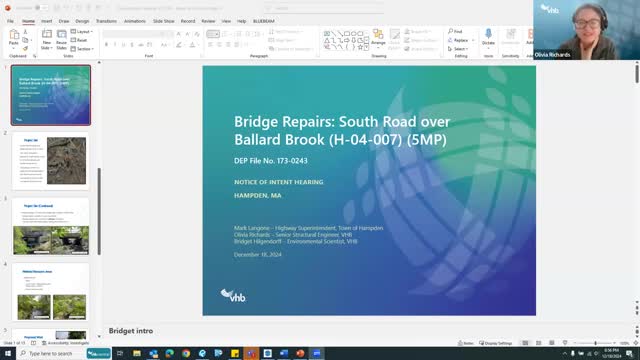Click the Decrease Font Size icon

187,34
